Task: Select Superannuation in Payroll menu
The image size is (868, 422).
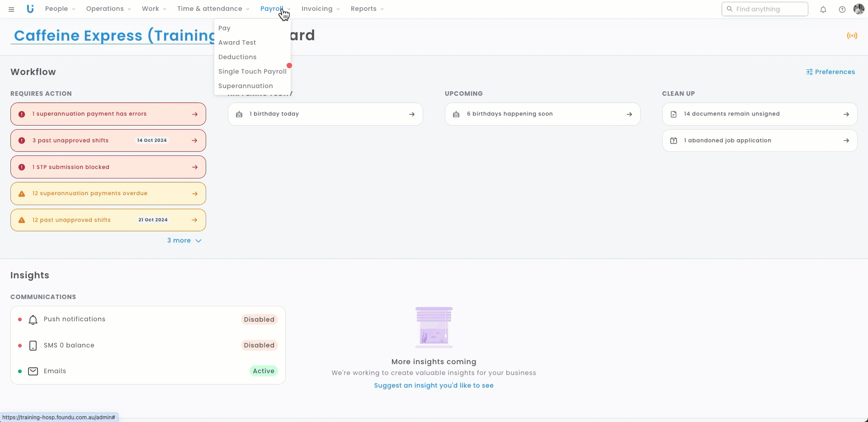Action: [245, 86]
